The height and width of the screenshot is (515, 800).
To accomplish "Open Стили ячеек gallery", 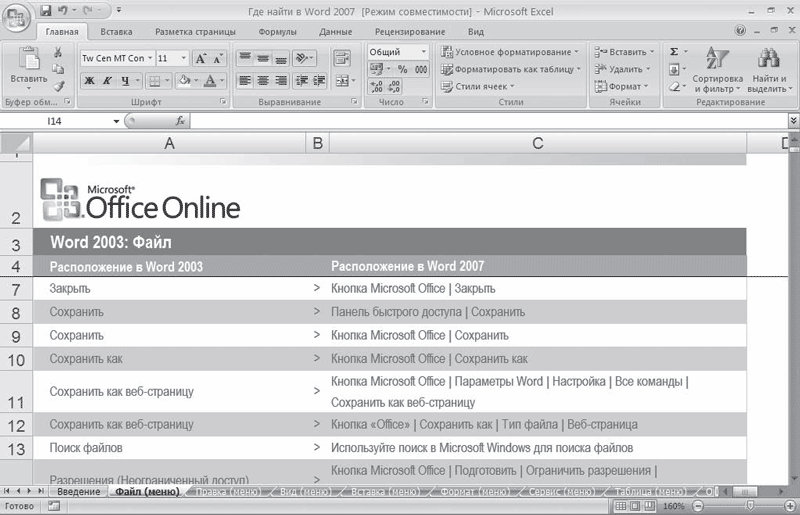I will 478,86.
